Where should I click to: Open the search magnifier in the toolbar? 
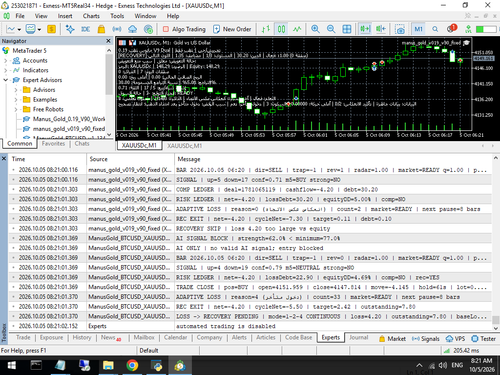point(435,29)
